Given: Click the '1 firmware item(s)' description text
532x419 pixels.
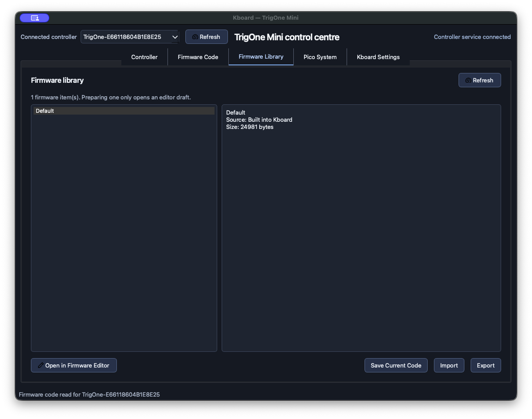Looking at the screenshot, I should pos(111,98).
